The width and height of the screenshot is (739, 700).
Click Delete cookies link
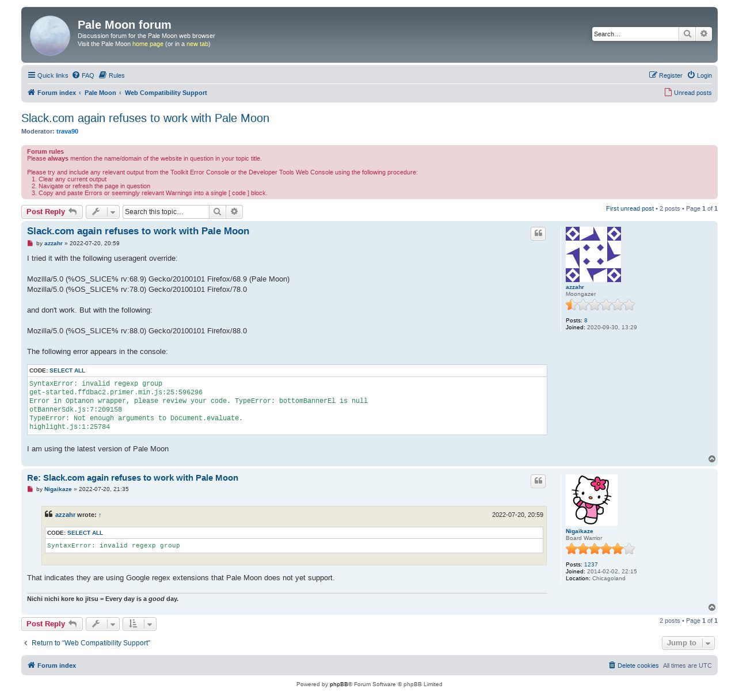pyautogui.click(x=634, y=665)
